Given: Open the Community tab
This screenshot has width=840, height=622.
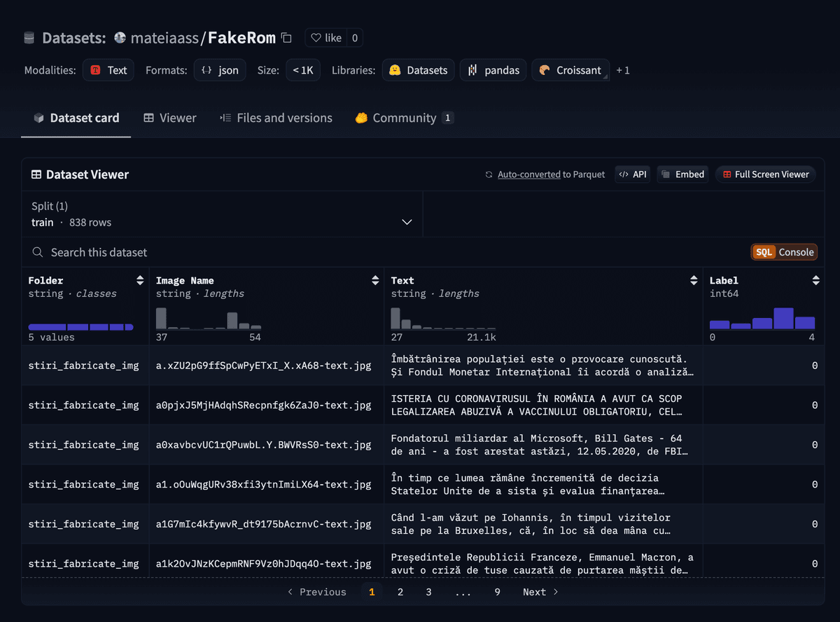Looking at the screenshot, I should [x=404, y=118].
